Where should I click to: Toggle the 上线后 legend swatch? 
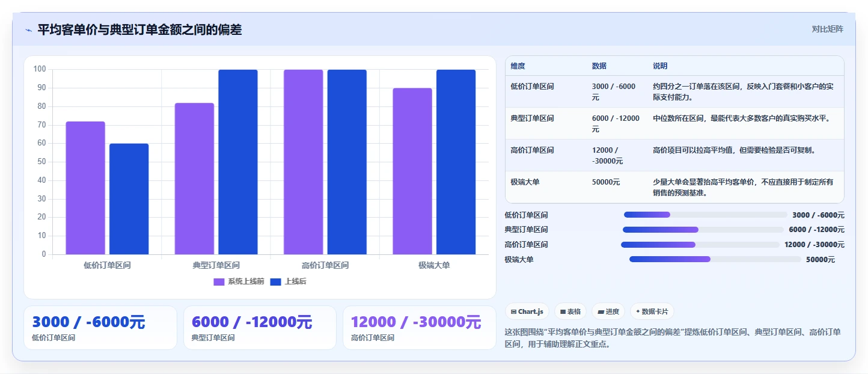[276, 282]
